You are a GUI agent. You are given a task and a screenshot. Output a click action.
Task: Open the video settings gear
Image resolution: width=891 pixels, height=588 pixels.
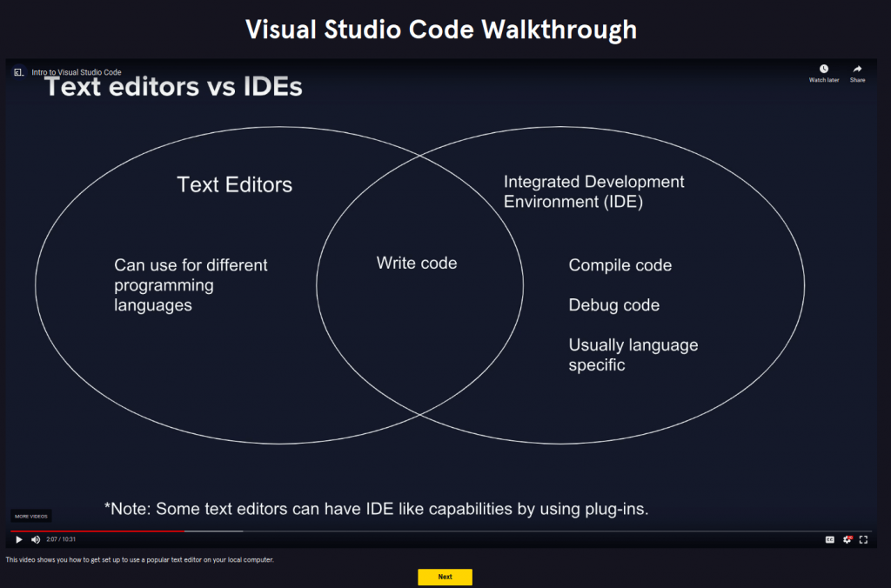[x=847, y=539]
